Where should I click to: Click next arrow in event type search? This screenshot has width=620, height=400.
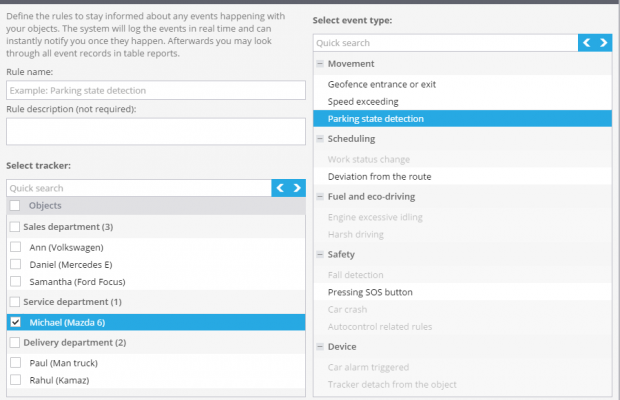(x=603, y=43)
